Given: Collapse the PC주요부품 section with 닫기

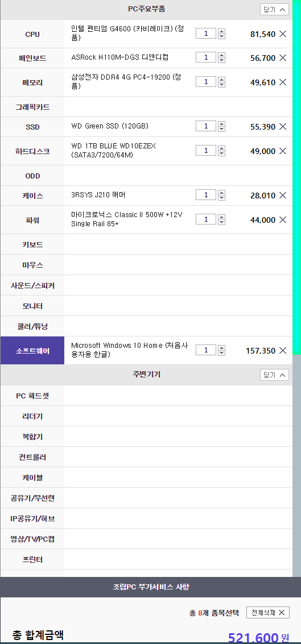Looking at the screenshot, I should point(274,10).
